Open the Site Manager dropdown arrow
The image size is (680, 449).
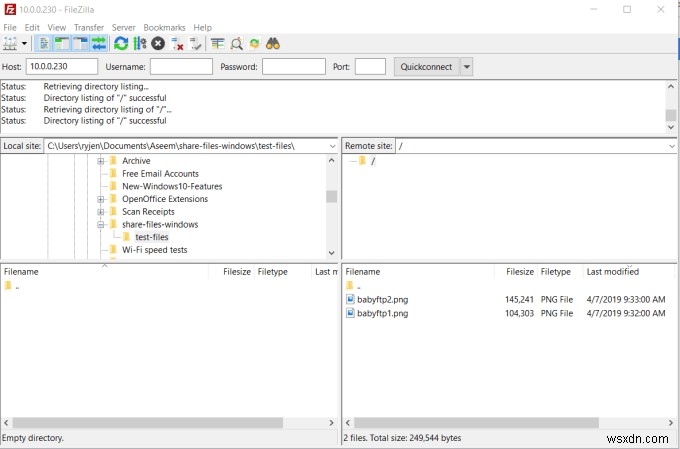coord(24,44)
